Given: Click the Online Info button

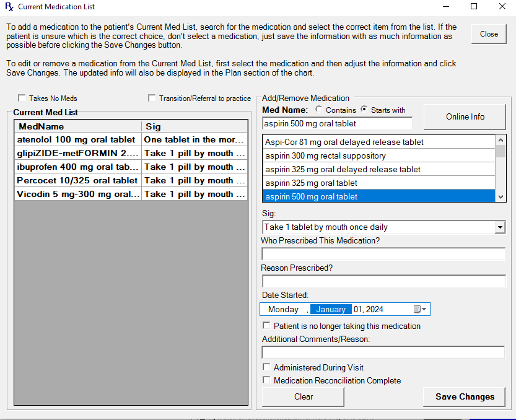Looking at the screenshot, I should coord(465,116).
